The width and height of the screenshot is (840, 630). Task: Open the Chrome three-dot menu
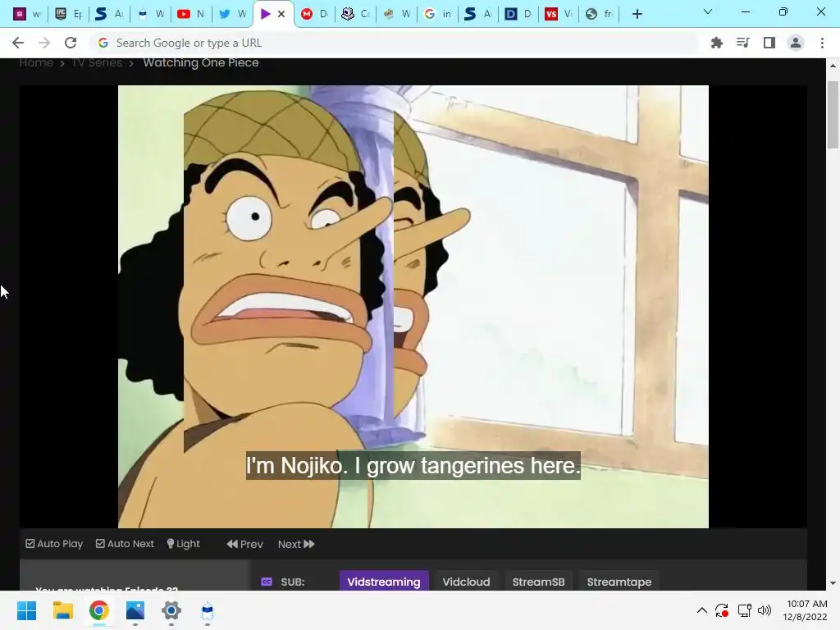822,43
